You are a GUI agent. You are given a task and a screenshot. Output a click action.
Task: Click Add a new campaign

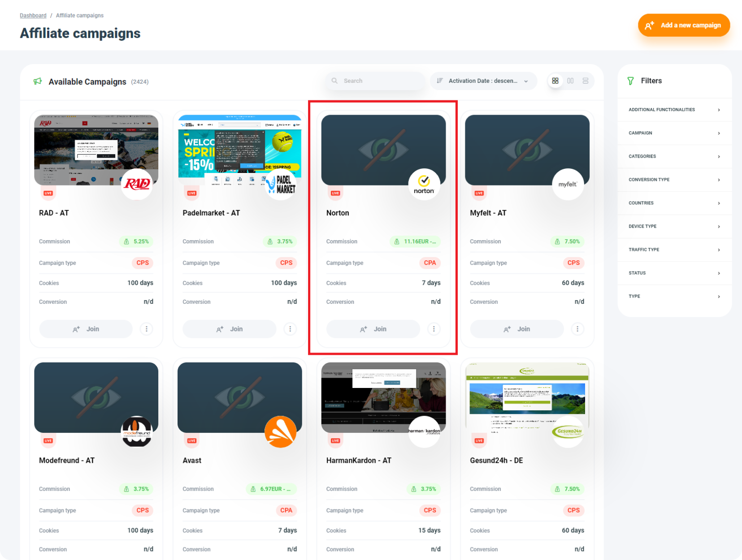(683, 25)
